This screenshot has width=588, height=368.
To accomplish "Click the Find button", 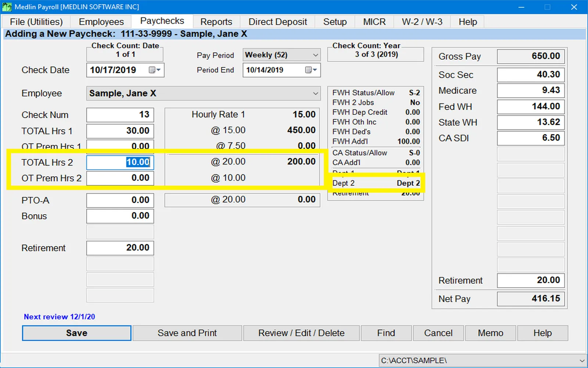I will (x=386, y=333).
